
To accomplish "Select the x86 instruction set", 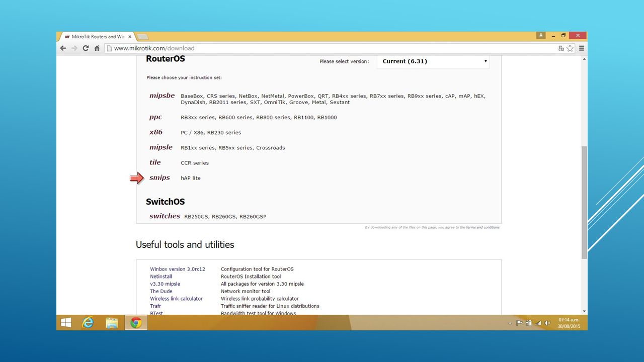I will click(156, 132).
